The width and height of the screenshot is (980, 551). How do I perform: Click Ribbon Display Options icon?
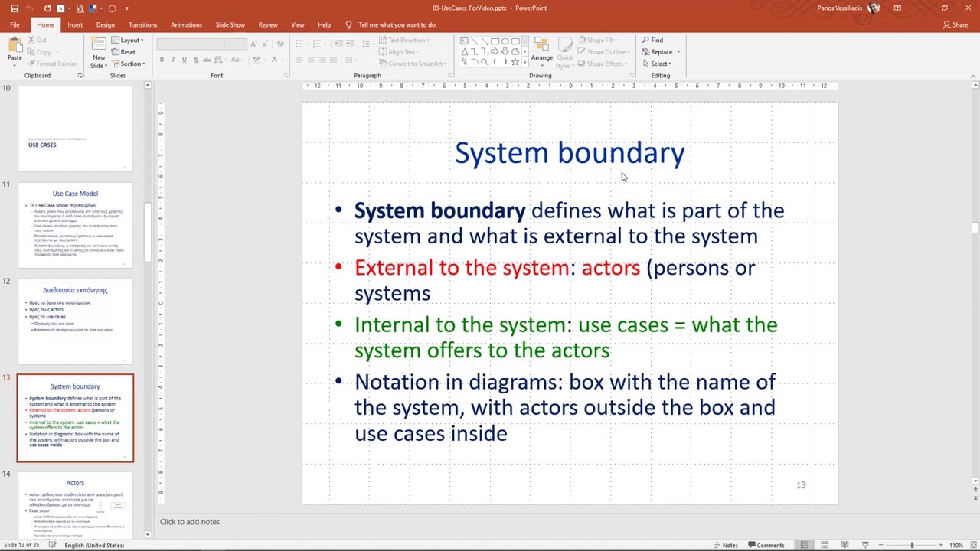tap(897, 8)
